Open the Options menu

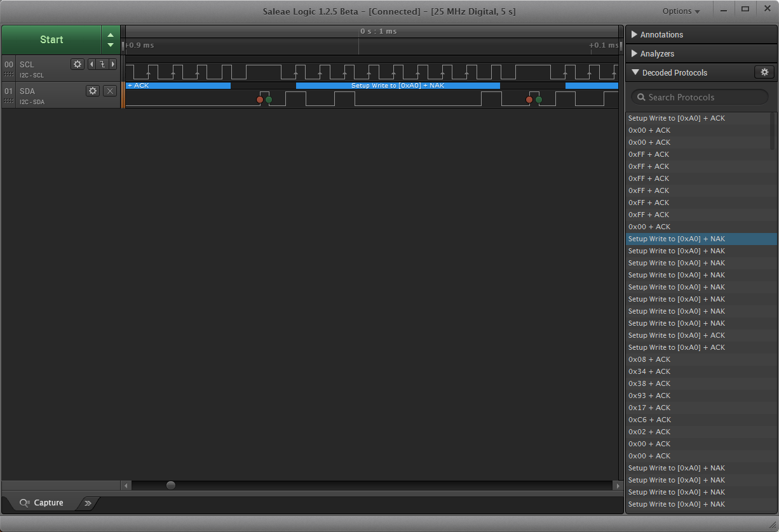681,11
